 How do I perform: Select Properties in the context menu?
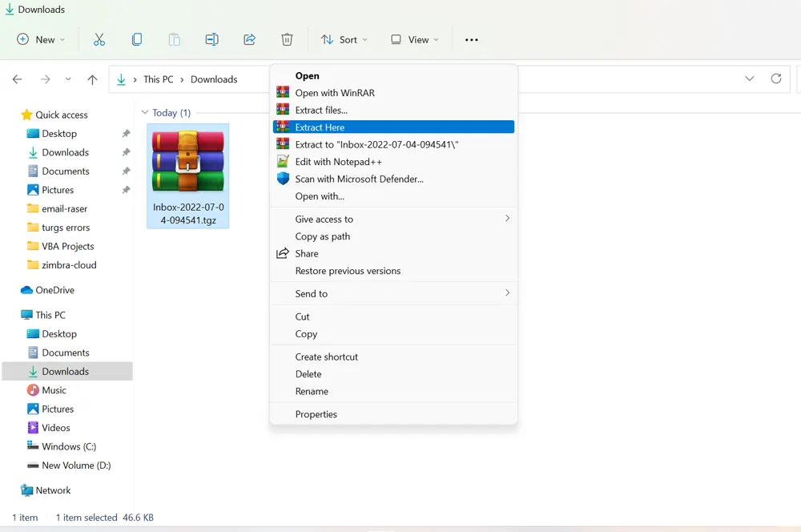coord(316,414)
